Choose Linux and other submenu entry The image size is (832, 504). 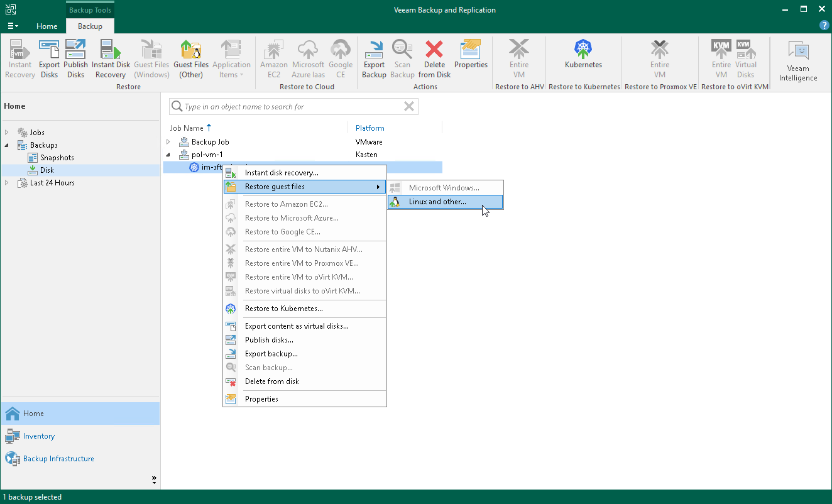445,202
